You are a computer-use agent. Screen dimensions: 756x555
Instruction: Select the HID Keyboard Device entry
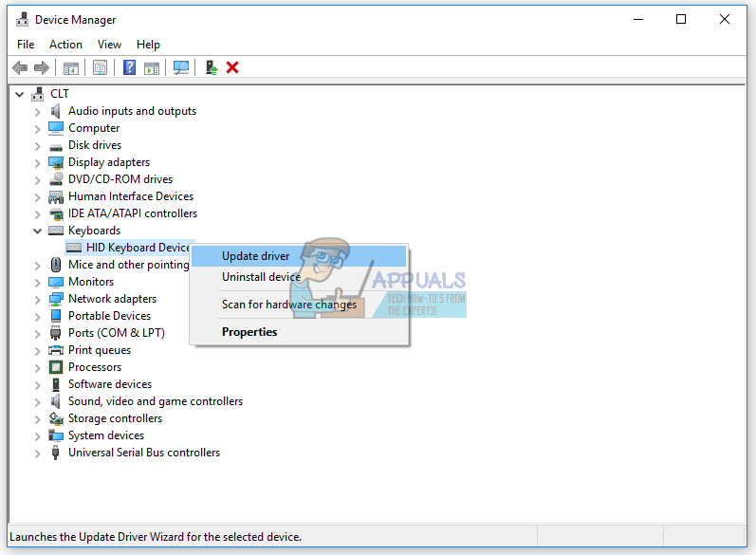coord(138,248)
